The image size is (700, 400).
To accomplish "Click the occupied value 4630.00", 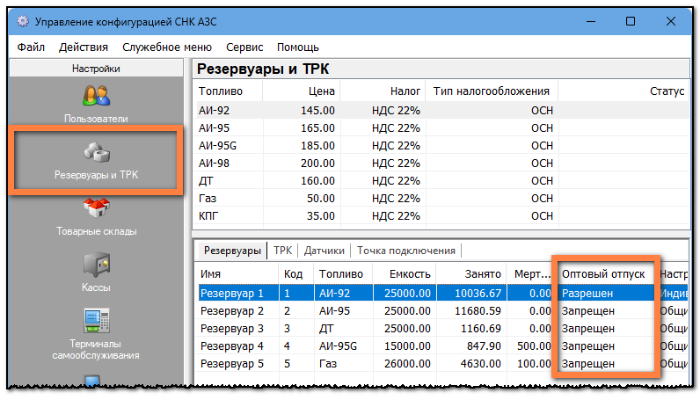I will (x=481, y=364).
